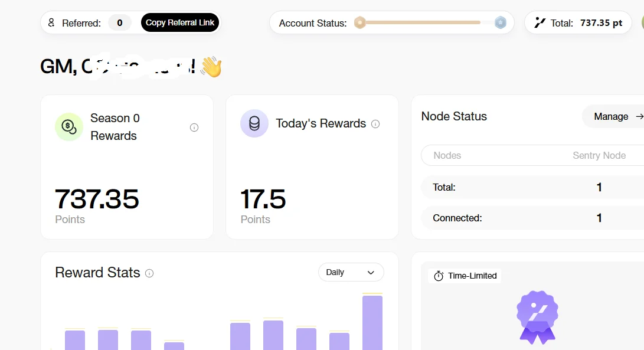The height and width of the screenshot is (350, 644).
Task: Click the Connected node count row
Action: (532, 218)
